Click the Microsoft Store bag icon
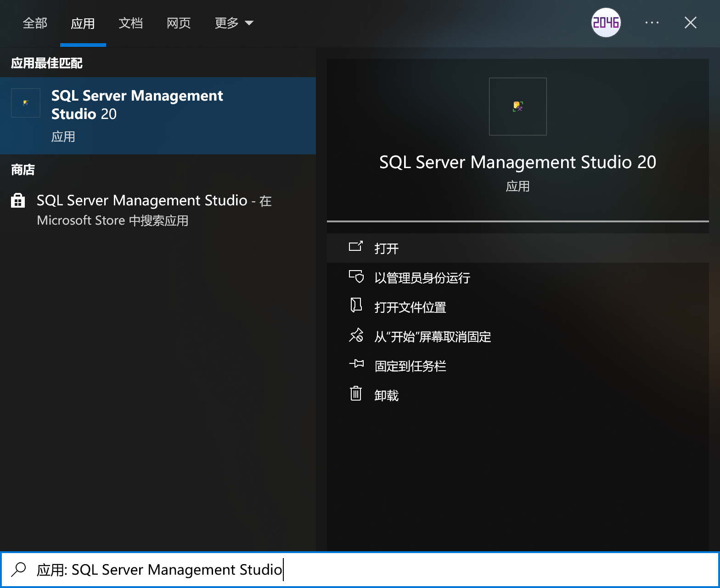Screen dimensions: 720x588 pyautogui.click(x=18, y=201)
